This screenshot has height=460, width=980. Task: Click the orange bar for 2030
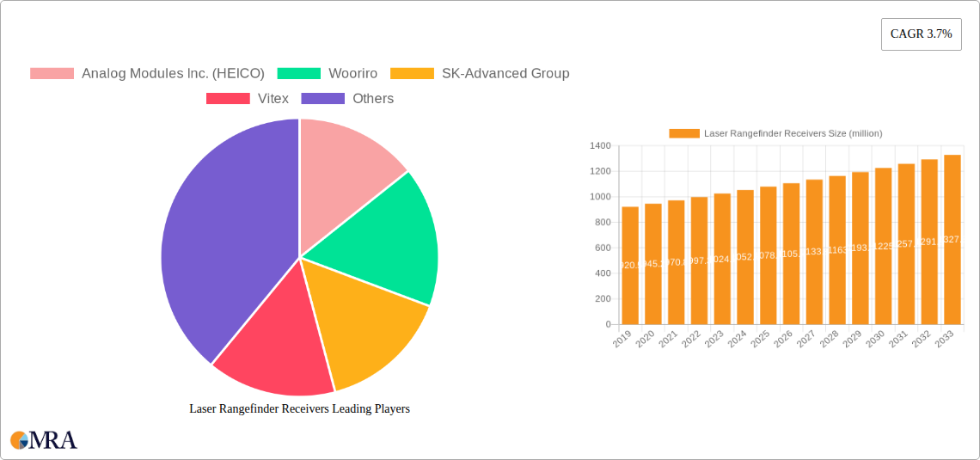pyautogui.click(x=883, y=246)
